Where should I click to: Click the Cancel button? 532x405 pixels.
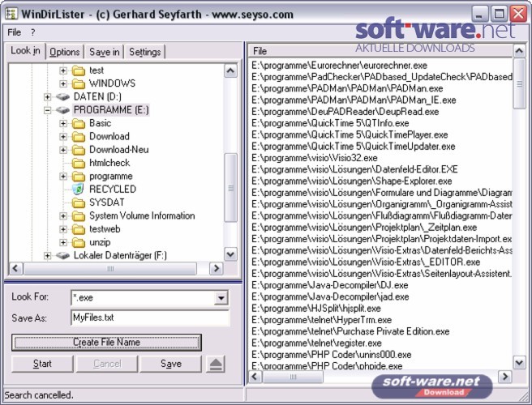pos(107,364)
